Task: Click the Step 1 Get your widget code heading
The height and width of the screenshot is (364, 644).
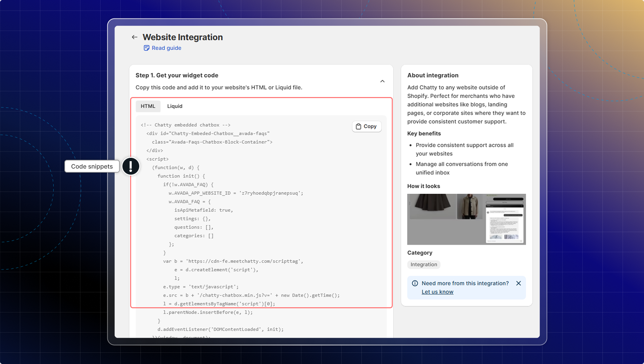Action: (x=177, y=75)
